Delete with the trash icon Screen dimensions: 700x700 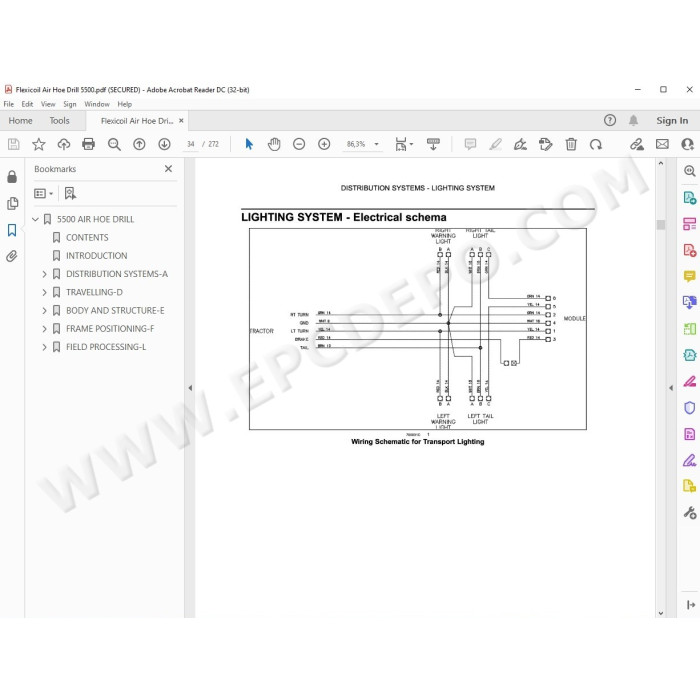[571, 144]
